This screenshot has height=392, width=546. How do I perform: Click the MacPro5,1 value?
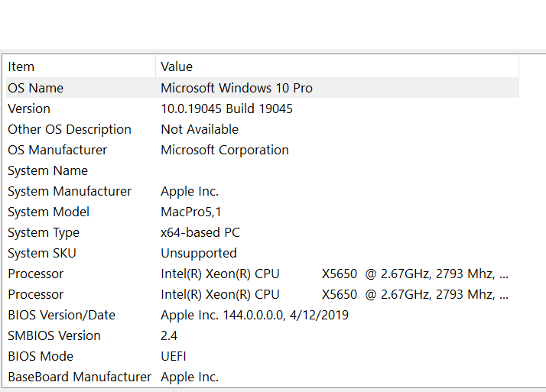point(191,212)
